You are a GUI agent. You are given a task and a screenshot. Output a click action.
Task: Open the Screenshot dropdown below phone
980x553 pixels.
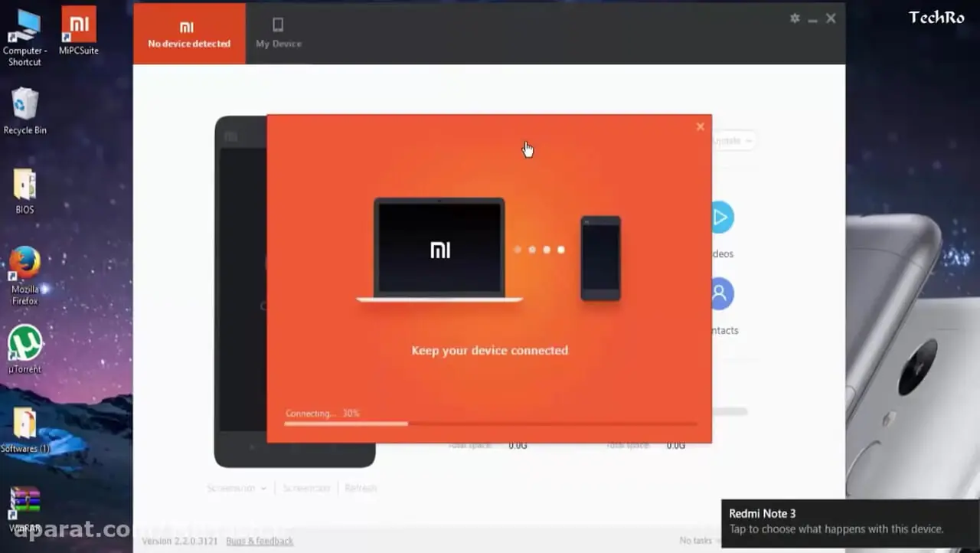pyautogui.click(x=237, y=488)
